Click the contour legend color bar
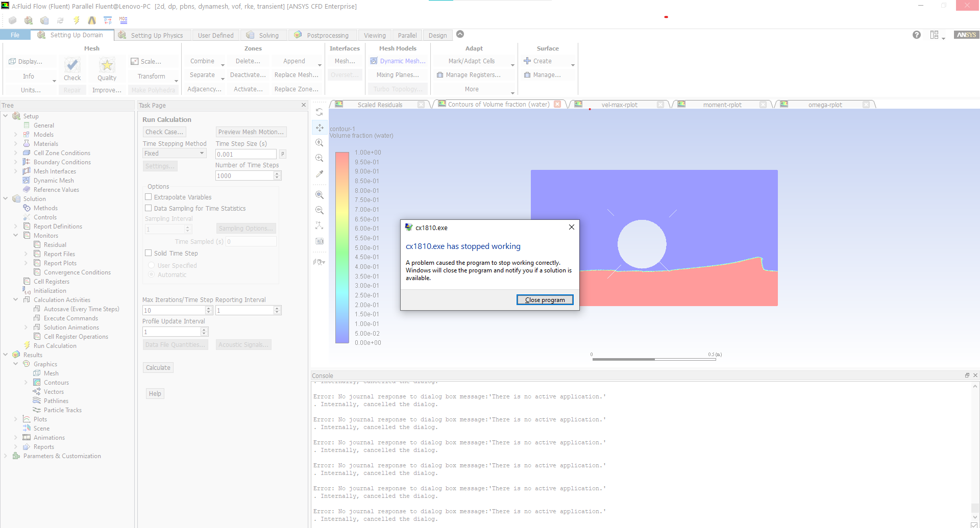 click(x=341, y=247)
